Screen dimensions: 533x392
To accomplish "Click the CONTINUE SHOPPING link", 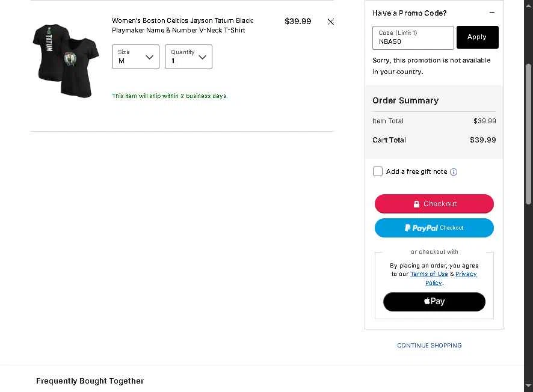I will pyautogui.click(x=430, y=345).
